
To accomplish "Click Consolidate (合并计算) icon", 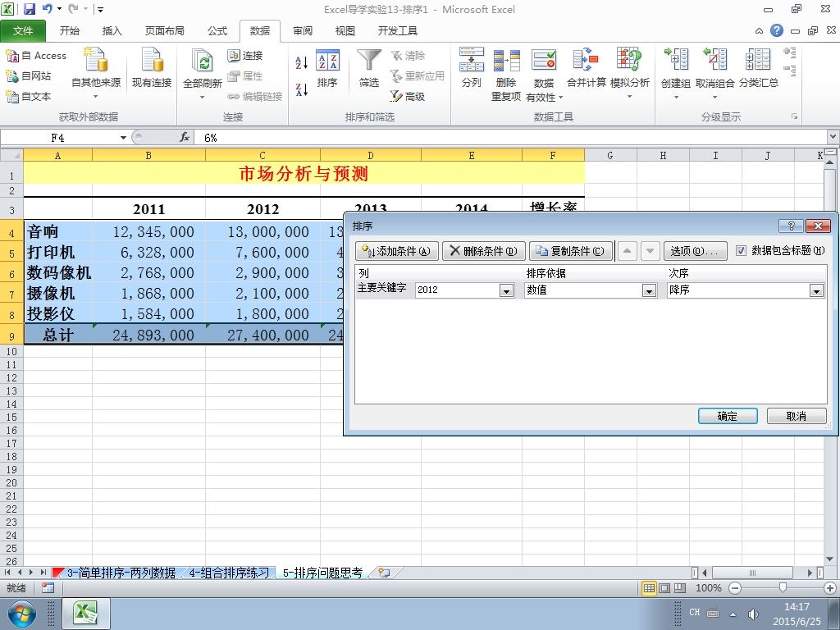I will tap(586, 59).
